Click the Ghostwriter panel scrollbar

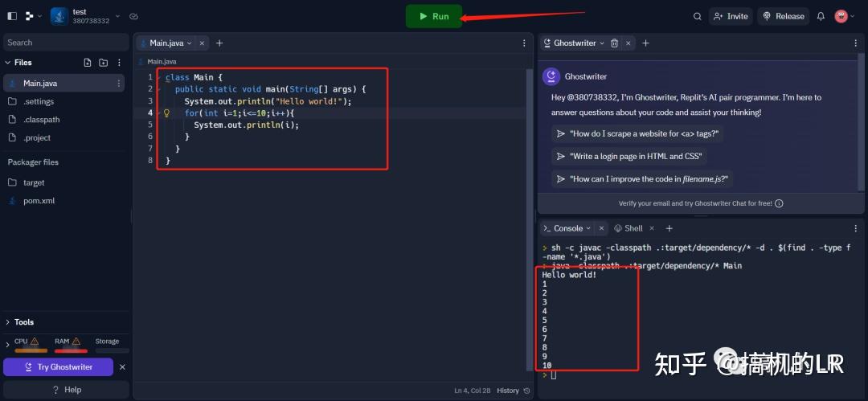pyautogui.click(x=861, y=122)
